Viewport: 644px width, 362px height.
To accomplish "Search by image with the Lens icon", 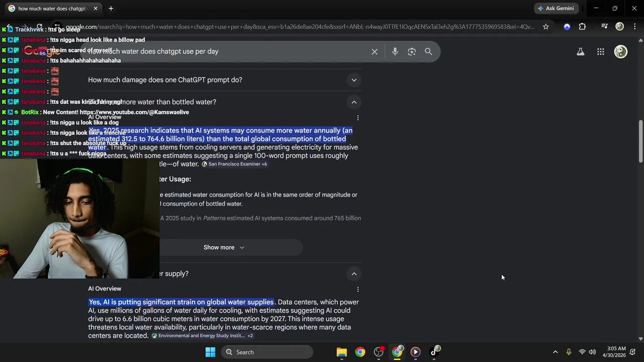I will [412, 51].
